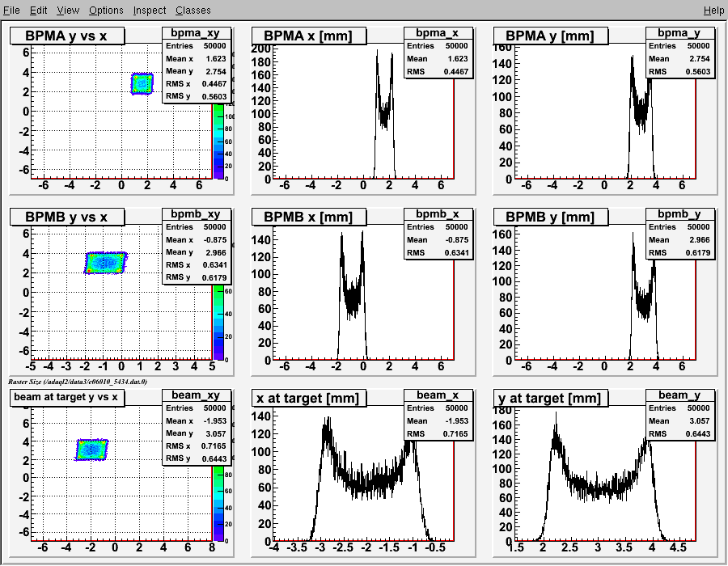Click RMS value 0.6341 in bpmb_x box

[x=456, y=252]
